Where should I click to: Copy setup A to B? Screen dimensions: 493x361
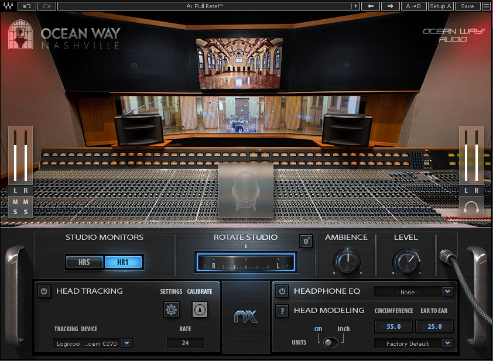[413, 6]
